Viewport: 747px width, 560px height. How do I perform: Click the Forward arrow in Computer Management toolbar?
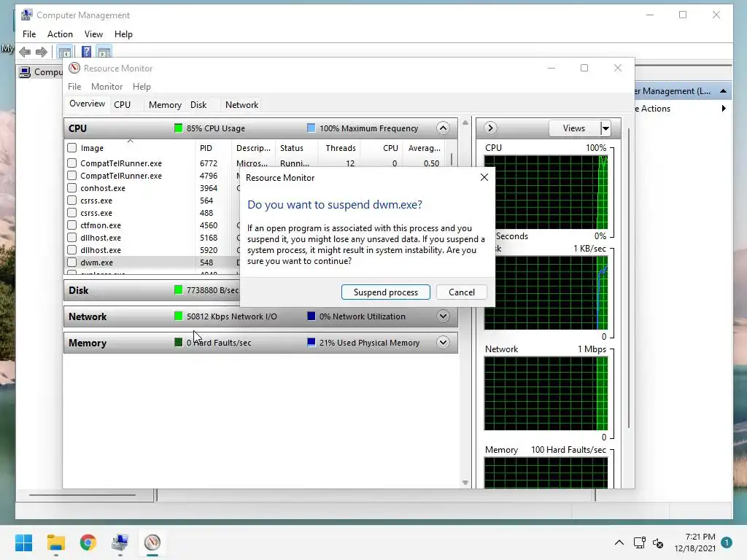[x=42, y=52]
